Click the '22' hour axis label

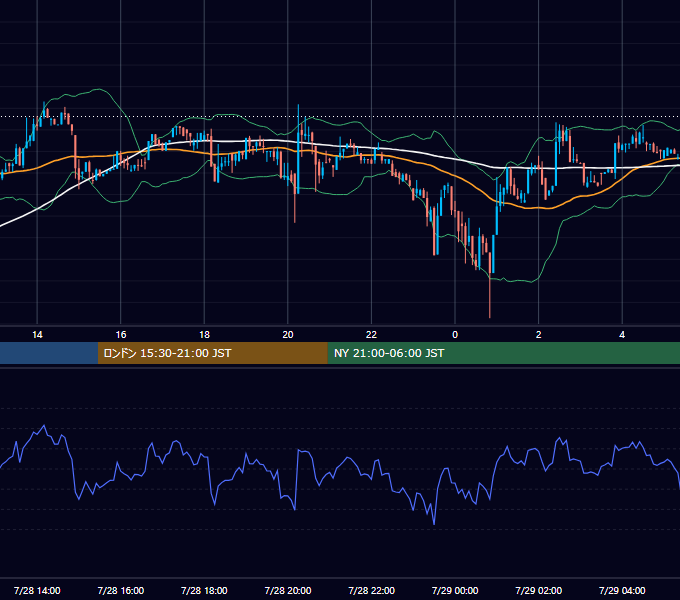tap(371, 335)
